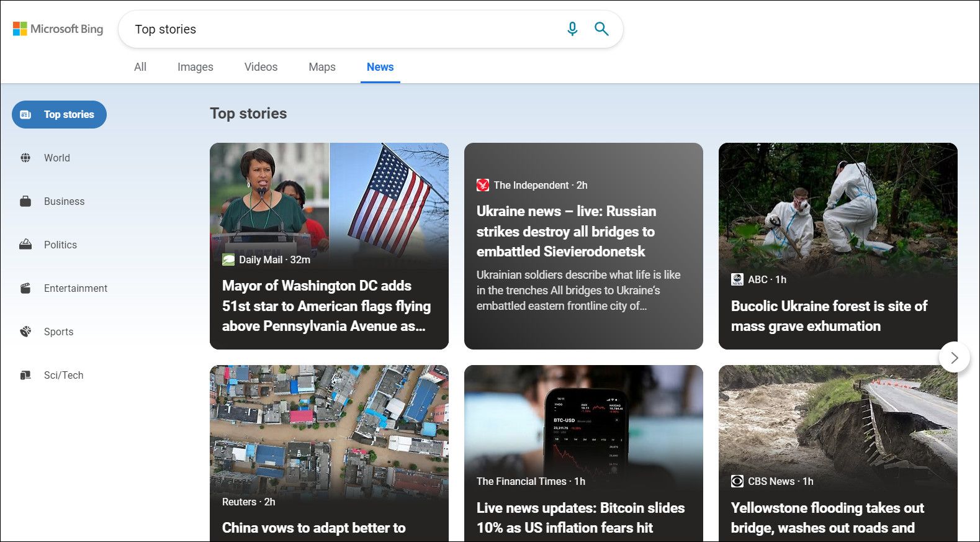Click 'Ukrainian soldiers describe' summary text
Image resolution: width=980 pixels, height=542 pixels.
[578, 291]
